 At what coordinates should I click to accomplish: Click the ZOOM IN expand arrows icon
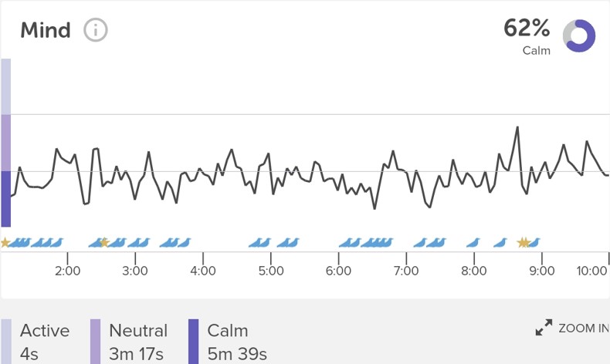(544, 328)
